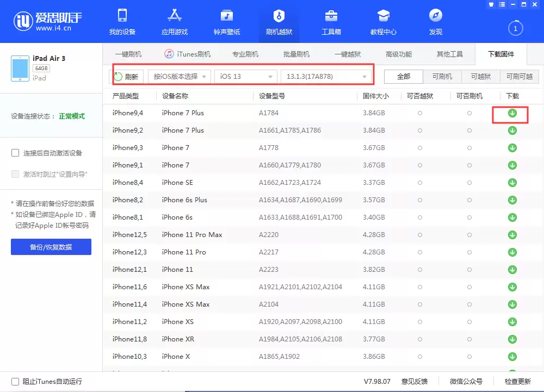The width and height of the screenshot is (544, 392).
Task: Download firmware for iPhone9,1 iPhone 7
Action: pyautogui.click(x=512, y=165)
